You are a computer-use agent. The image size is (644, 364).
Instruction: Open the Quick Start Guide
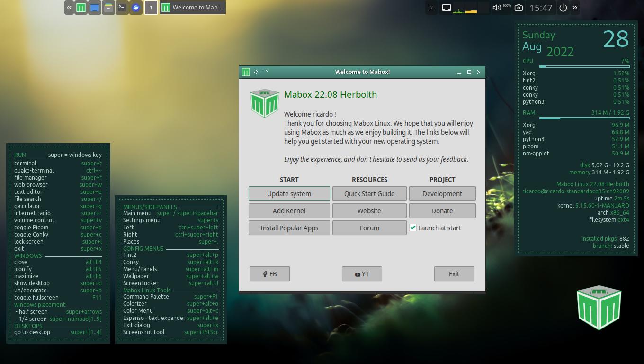(369, 194)
